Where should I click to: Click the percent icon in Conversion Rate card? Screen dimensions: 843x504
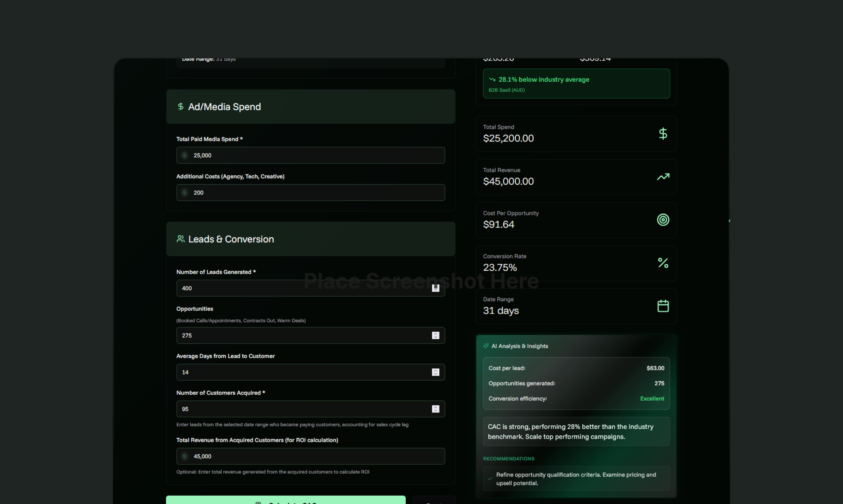click(x=663, y=263)
